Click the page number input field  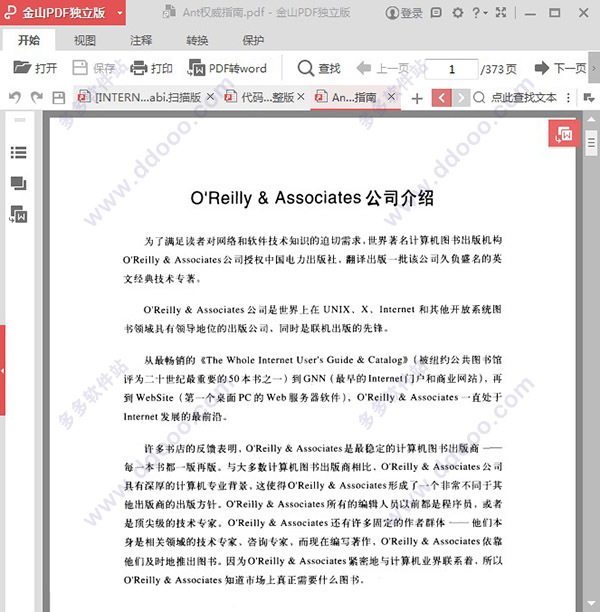click(451, 69)
